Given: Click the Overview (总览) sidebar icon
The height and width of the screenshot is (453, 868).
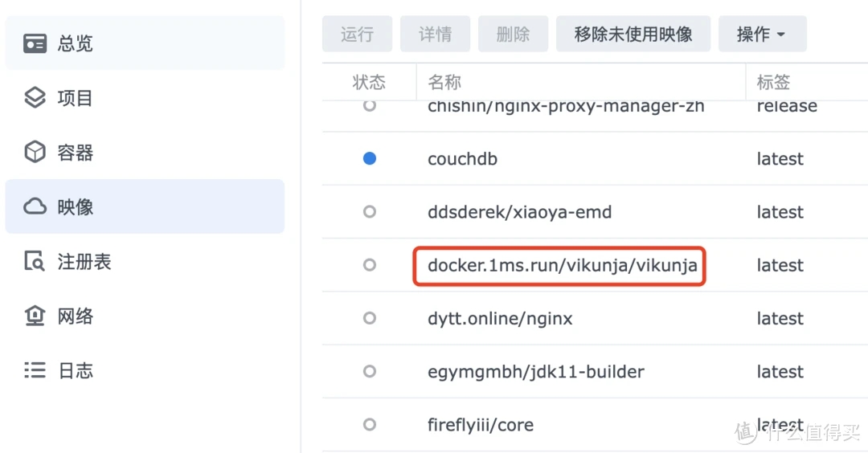Looking at the screenshot, I should (35, 43).
